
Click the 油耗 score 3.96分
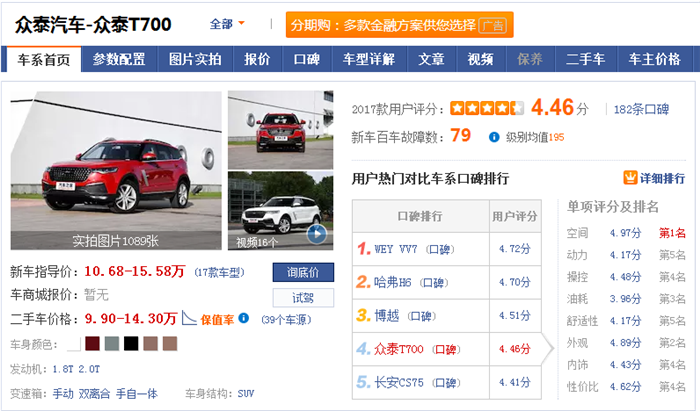click(626, 299)
